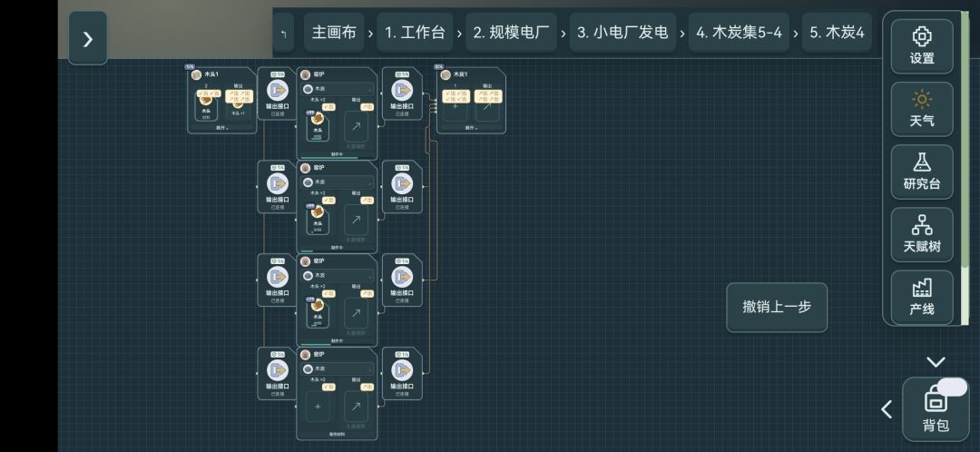The width and height of the screenshot is (980, 452).
Task: Open the 产线 production line panel
Action: (x=922, y=297)
